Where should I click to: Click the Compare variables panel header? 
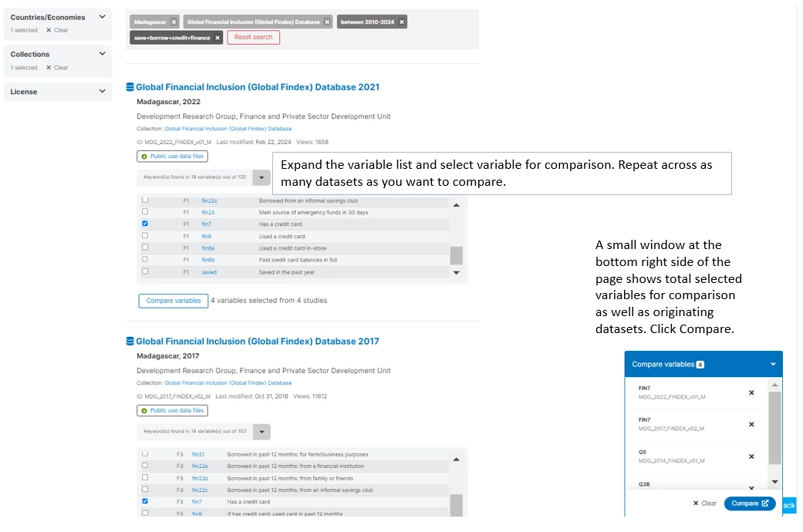click(703, 364)
